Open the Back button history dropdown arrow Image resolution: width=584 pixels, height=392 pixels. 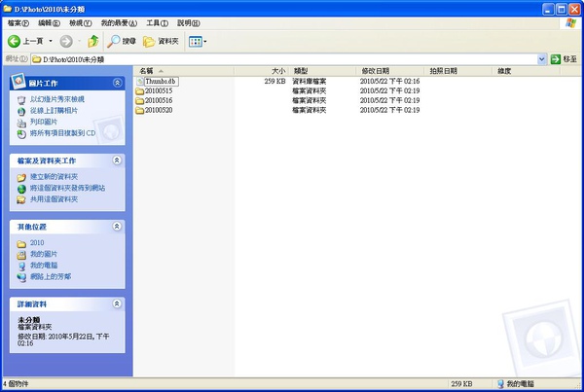[51, 41]
